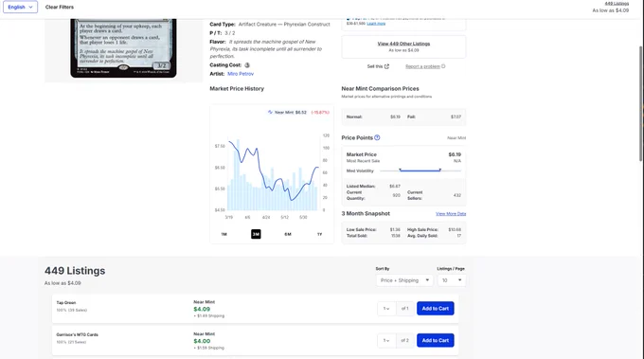Add Garrison's MTG Cards listing to cart
The width and height of the screenshot is (644, 359).
[436, 340]
